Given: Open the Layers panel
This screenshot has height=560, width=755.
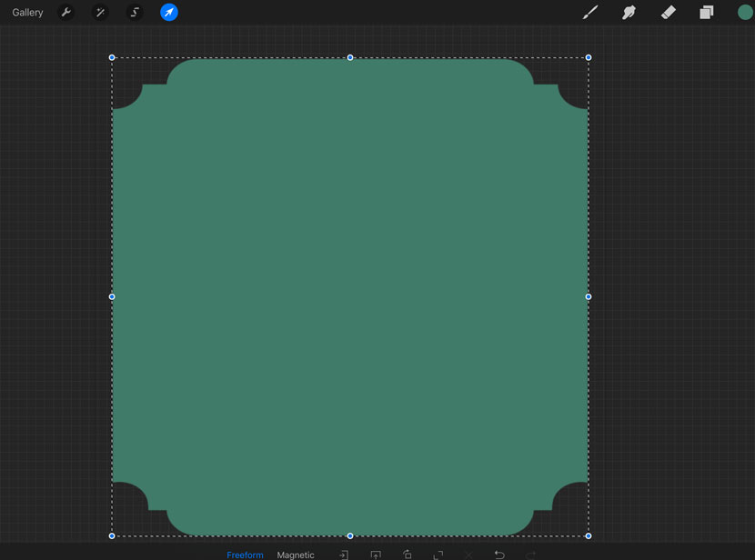Looking at the screenshot, I should click(707, 12).
